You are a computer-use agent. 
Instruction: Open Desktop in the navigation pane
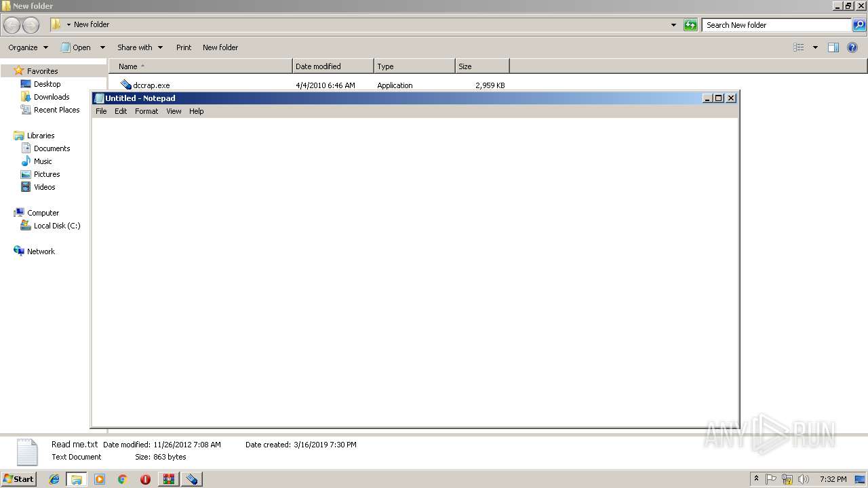pos(47,84)
